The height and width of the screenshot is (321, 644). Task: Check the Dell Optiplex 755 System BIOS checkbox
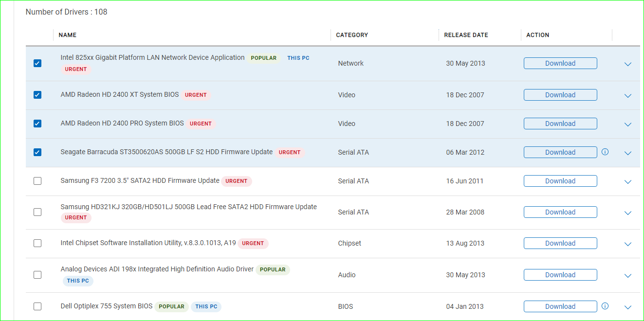tap(37, 306)
